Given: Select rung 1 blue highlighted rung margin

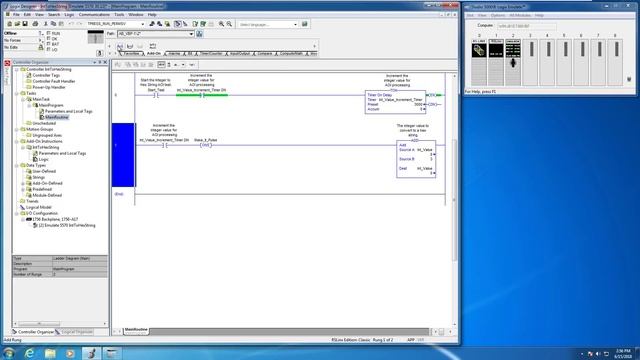Looking at the screenshot, I should (123, 155).
